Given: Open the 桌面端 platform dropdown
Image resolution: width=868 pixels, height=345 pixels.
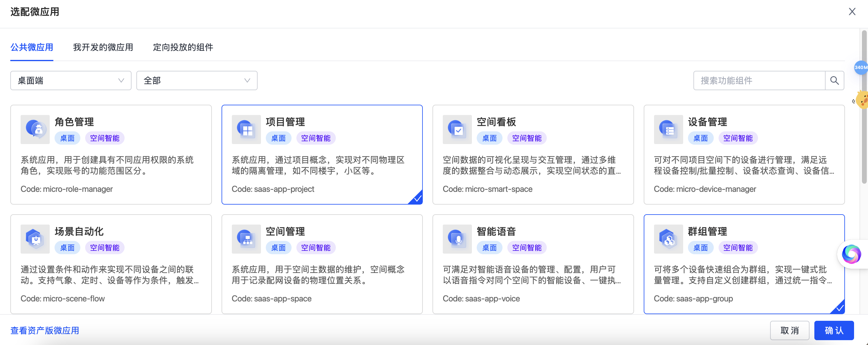Looking at the screenshot, I should pyautogui.click(x=71, y=80).
